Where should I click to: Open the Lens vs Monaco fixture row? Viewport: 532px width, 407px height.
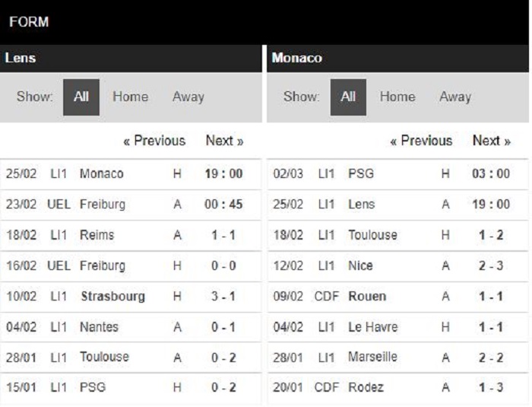pos(131,174)
